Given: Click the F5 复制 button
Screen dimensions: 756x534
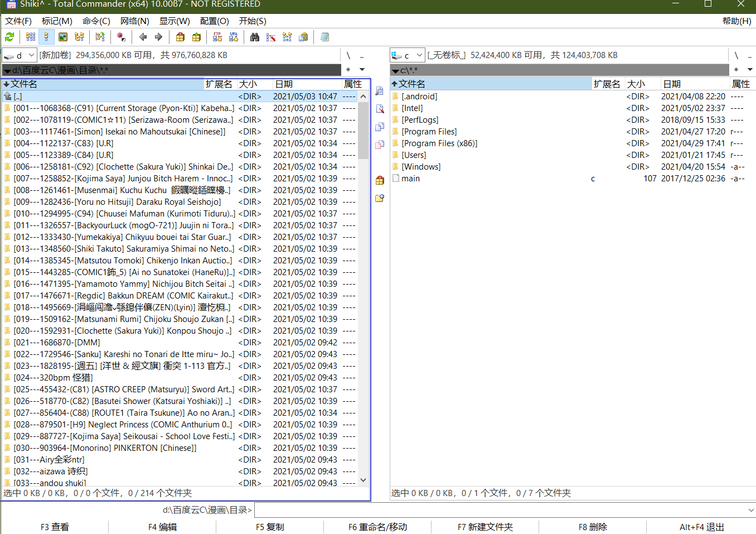Looking at the screenshot, I should [270, 527].
